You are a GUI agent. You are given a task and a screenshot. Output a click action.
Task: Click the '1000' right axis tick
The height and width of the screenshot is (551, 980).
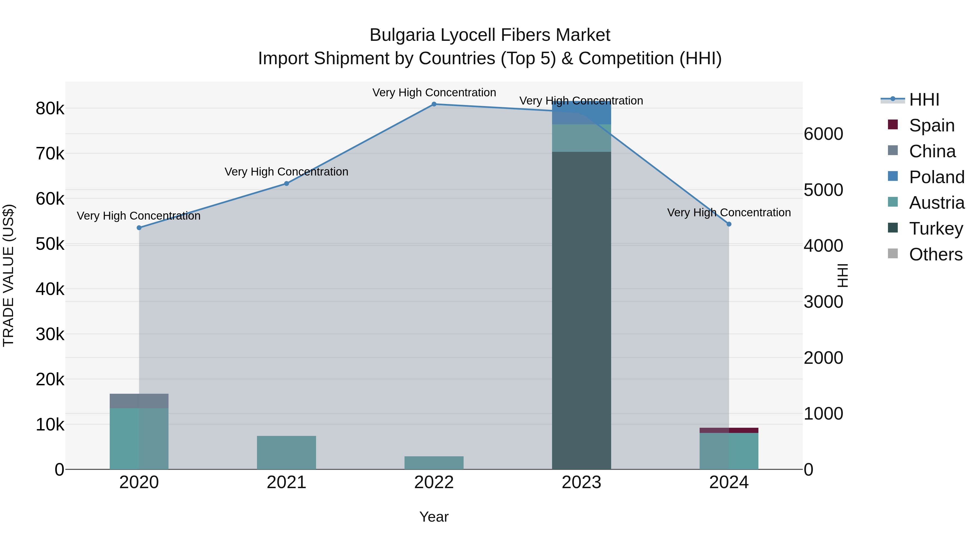click(x=824, y=414)
